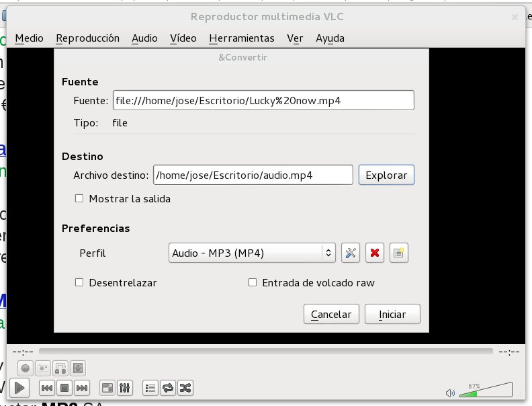
Task: Adjust the volume slider at 67%
Action: tap(486, 390)
